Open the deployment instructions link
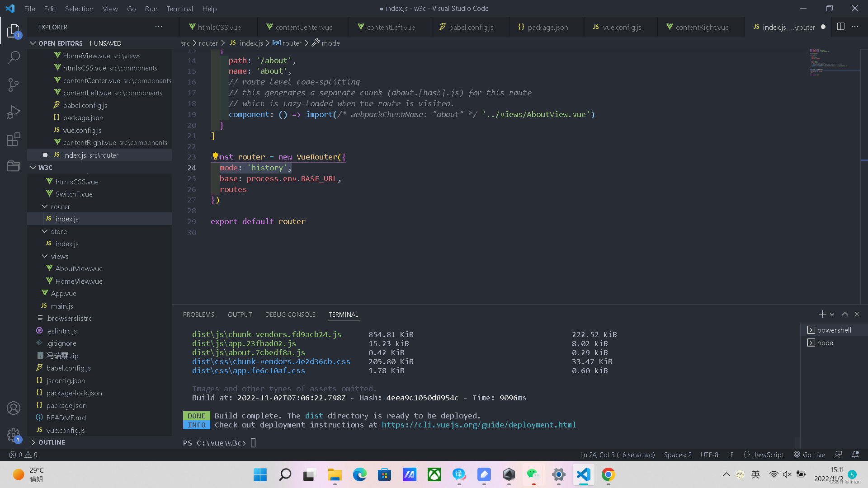This screenshot has width=868, height=488. [x=479, y=425]
